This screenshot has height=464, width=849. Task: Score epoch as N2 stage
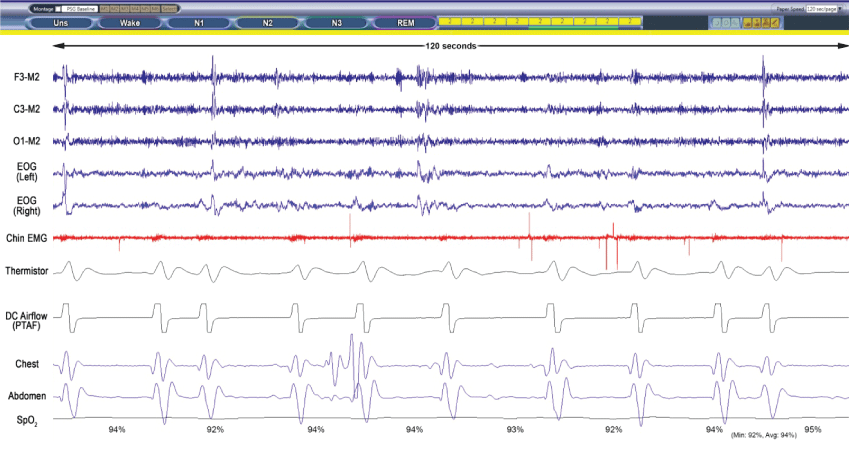pos(268,21)
